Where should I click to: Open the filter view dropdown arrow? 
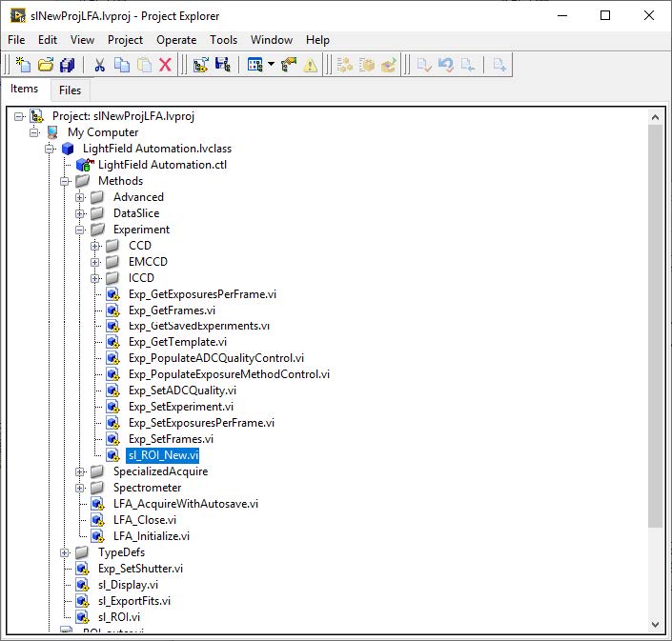[271, 64]
